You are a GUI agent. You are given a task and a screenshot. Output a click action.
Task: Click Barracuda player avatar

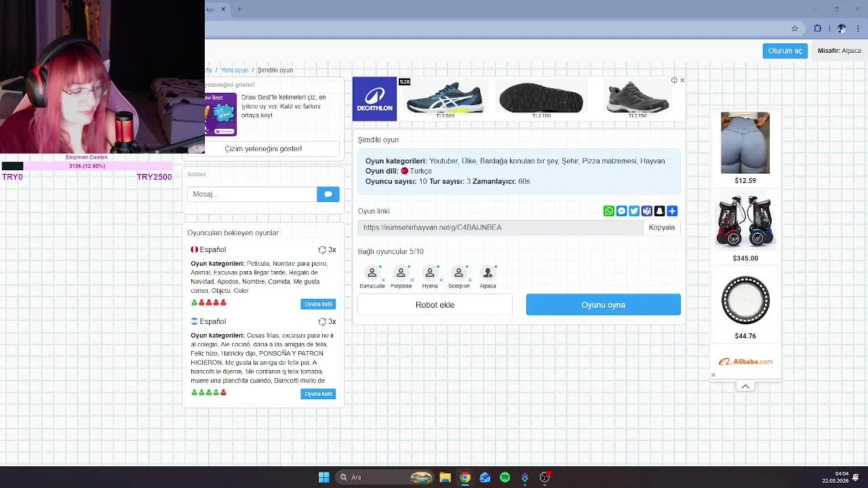click(x=372, y=272)
